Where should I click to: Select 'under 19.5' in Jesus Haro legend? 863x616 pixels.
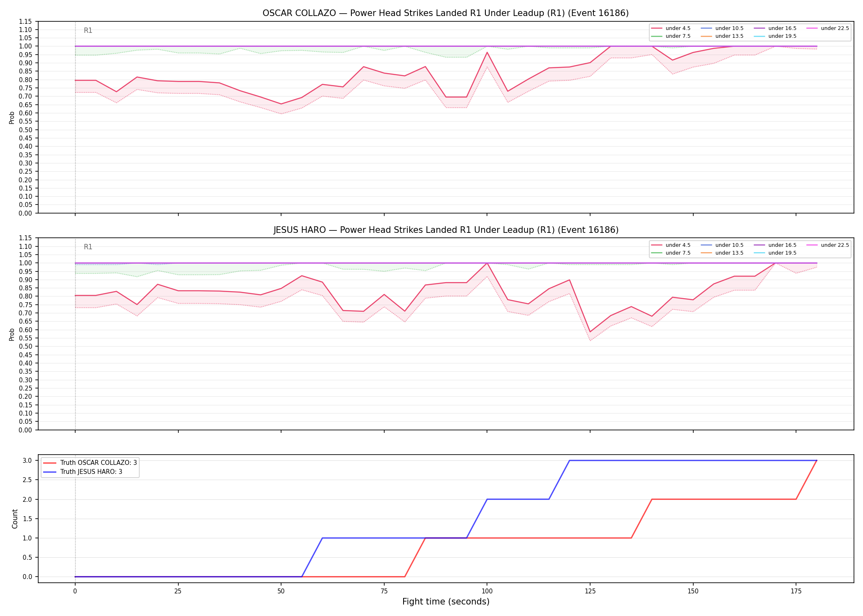click(775, 253)
